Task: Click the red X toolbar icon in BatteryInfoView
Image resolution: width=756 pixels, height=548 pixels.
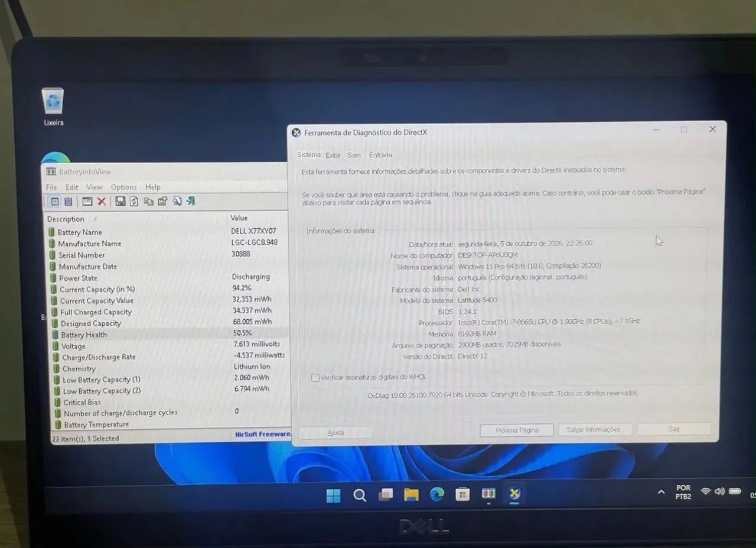Action: [102, 202]
